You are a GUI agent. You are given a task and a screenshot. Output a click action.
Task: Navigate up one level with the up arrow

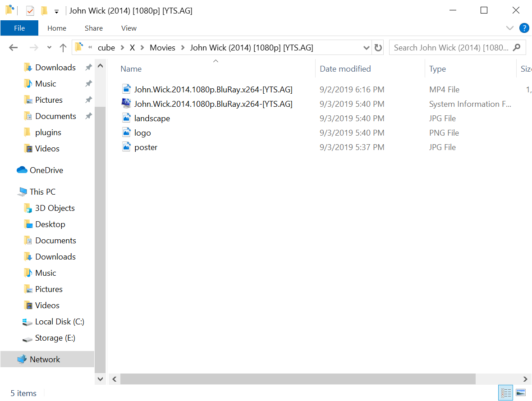click(x=63, y=47)
